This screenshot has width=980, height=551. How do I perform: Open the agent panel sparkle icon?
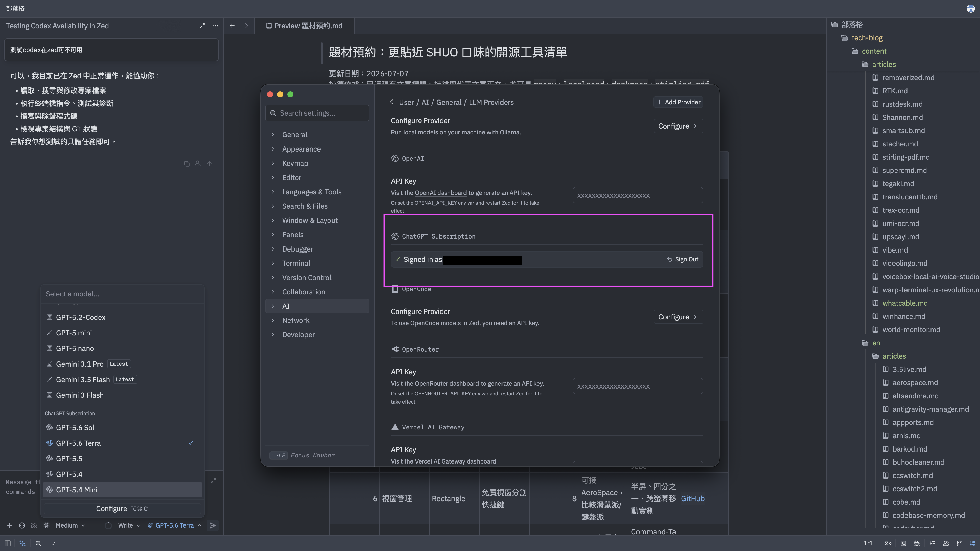22,543
